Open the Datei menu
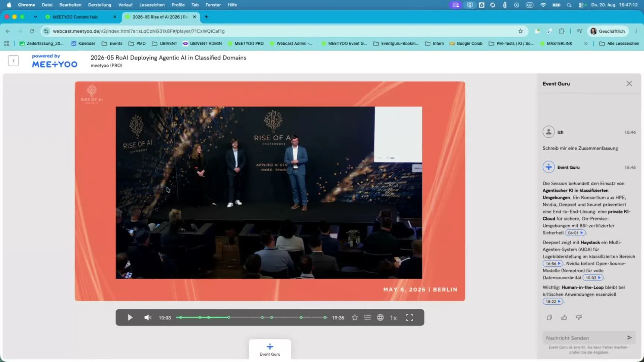644x362 pixels. pos(47,5)
